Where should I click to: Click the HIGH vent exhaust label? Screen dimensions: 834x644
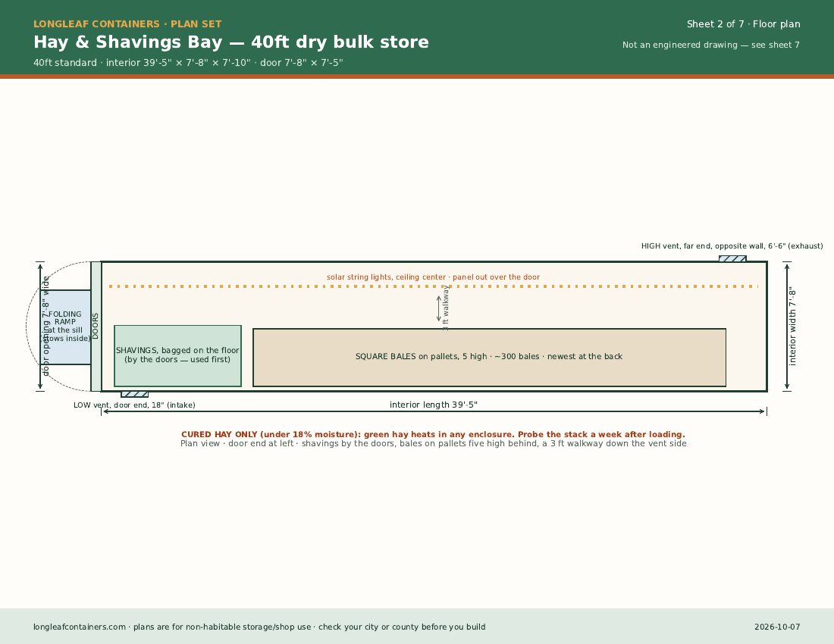tap(732, 246)
